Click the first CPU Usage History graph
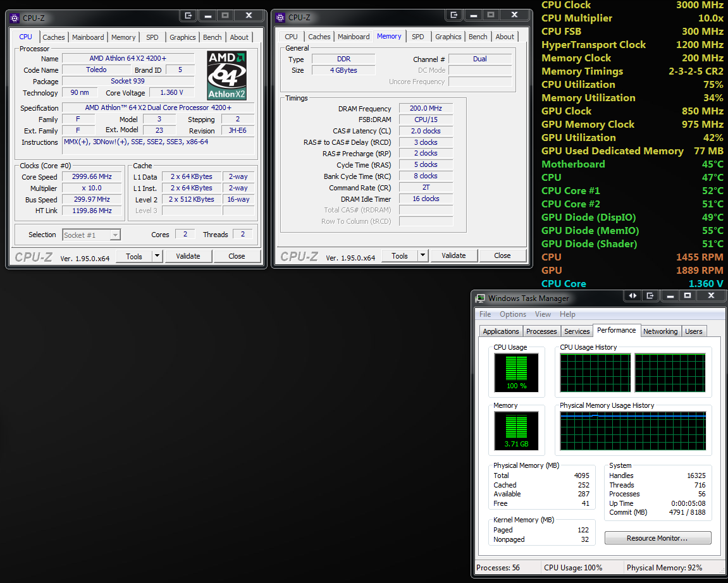Viewport: 728px width, 583px height. [x=595, y=372]
